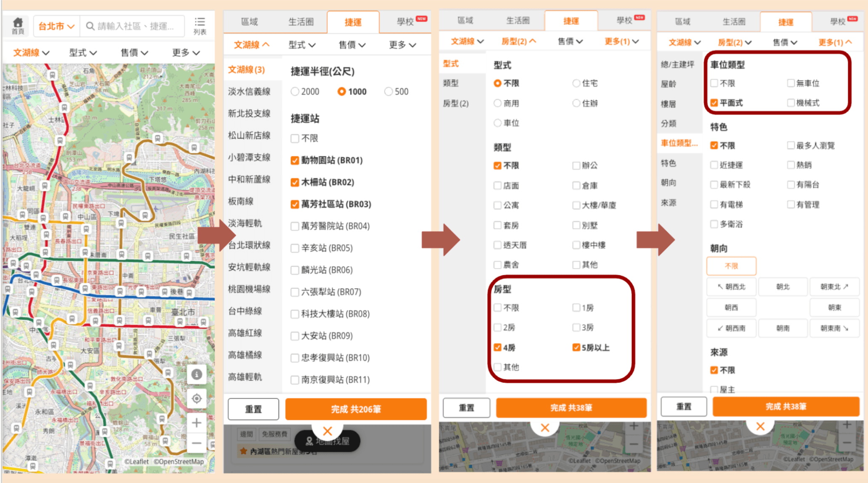The height and width of the screenshot is (483, 868).
Task: Click 免服務費 tag below second panel
Action: pyautogui.click(x=274, y=434)
